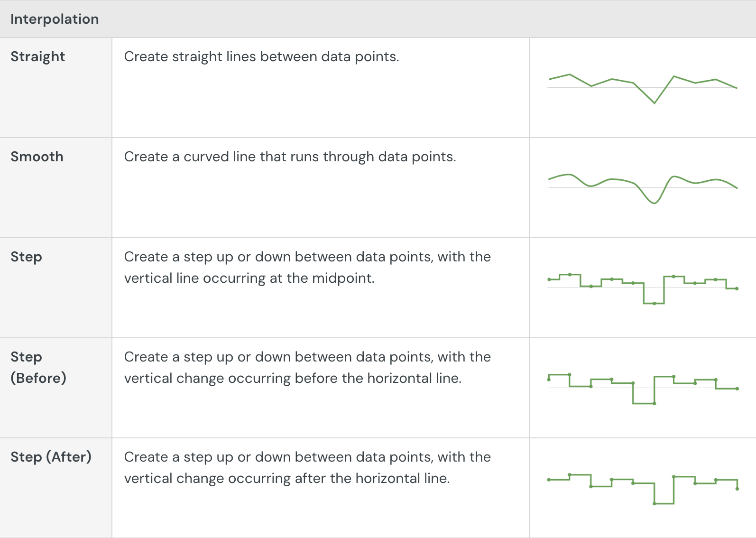Open the Step (Before) chart preview
The image size is (756, 538).
click(x=643, y=389)
